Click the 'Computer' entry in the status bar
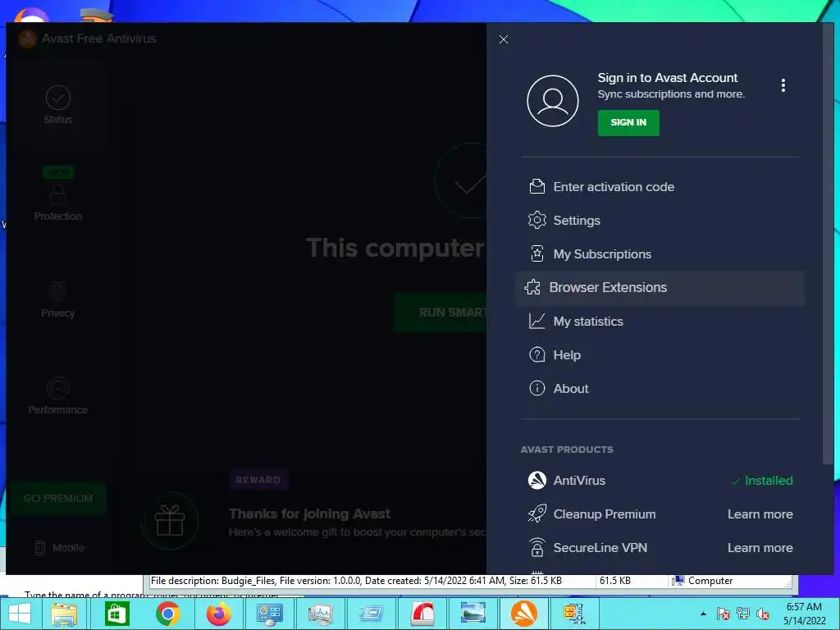This screenshot has height=630, width=840. point(703,581)
